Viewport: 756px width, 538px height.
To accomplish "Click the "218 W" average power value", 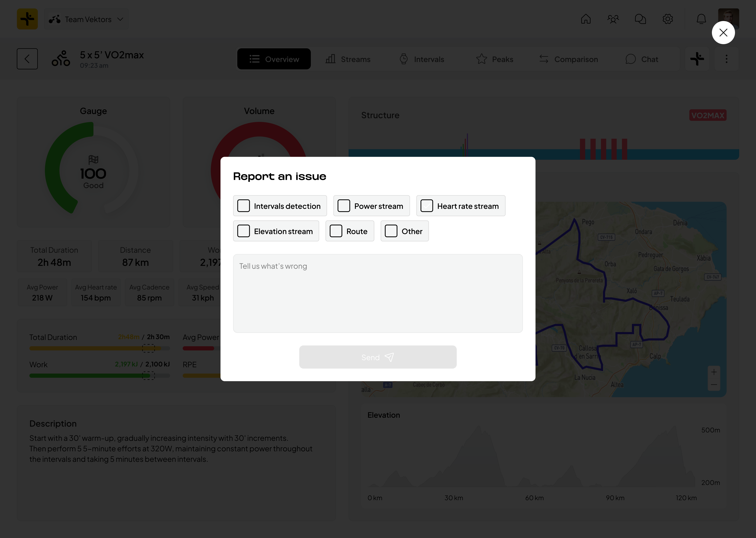I will coord(42,298).
